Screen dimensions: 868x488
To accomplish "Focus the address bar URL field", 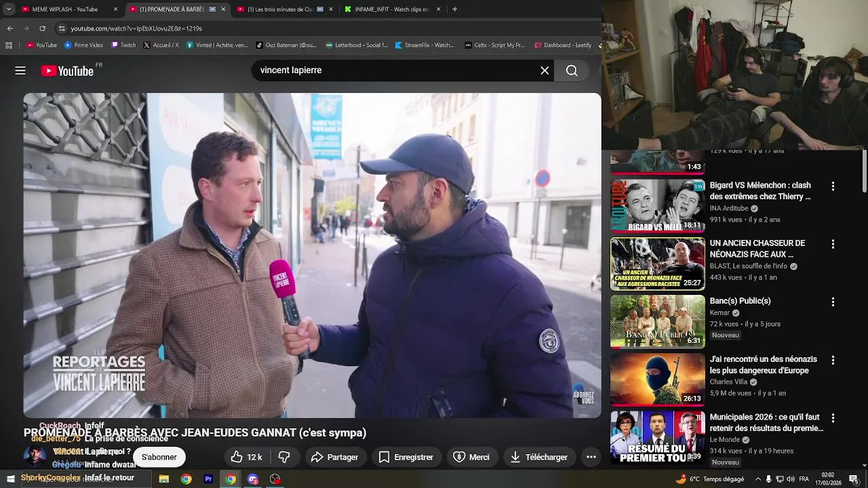I will pyautogui.click(x=325, y=28).
